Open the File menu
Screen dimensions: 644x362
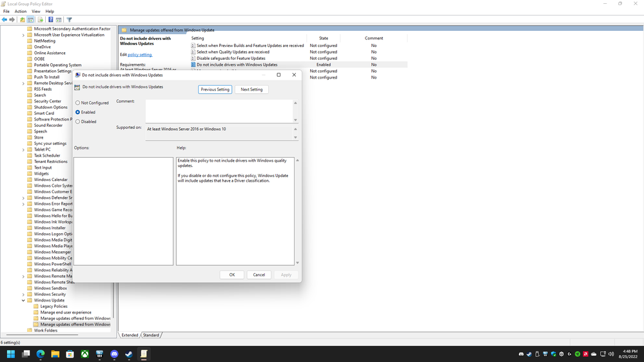(6, 12)
